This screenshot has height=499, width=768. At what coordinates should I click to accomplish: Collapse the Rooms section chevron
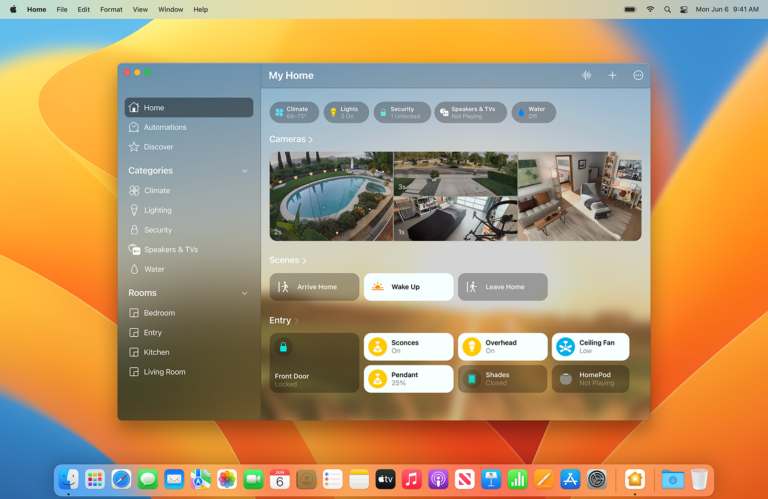coord(244,293)
